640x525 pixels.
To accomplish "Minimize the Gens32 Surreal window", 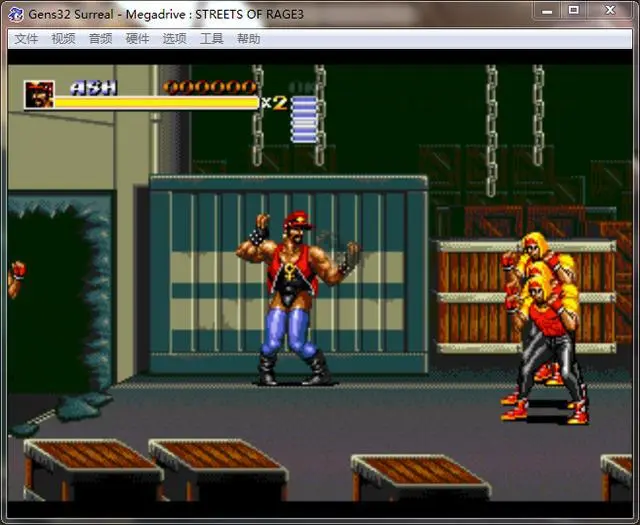I will point(547,11).
